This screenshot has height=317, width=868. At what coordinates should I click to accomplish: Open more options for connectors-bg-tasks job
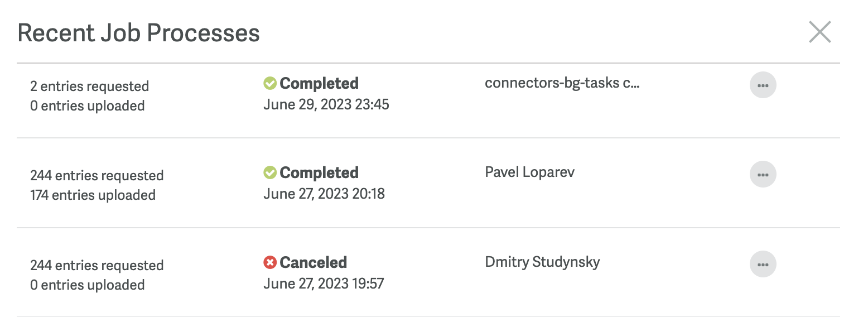[x=763, y=85]
